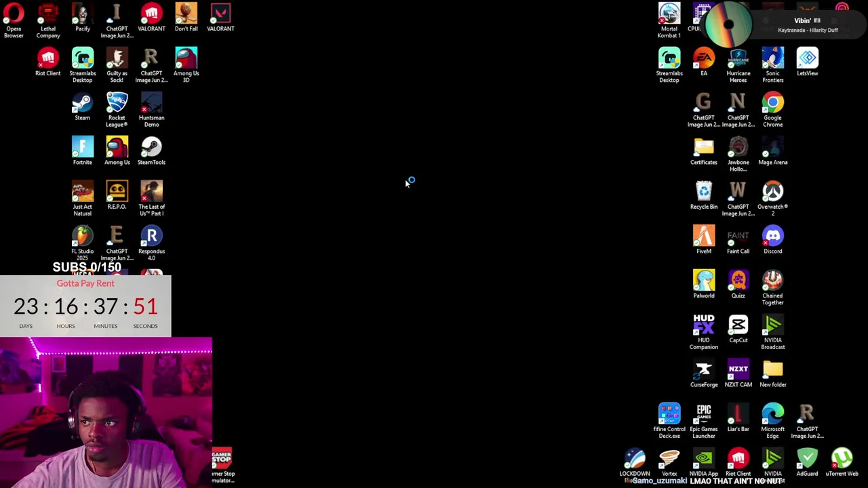The width and height of the screenshot is (868, 488).
Task: Launch CapCut from the desktop
Action: point(738,329)
